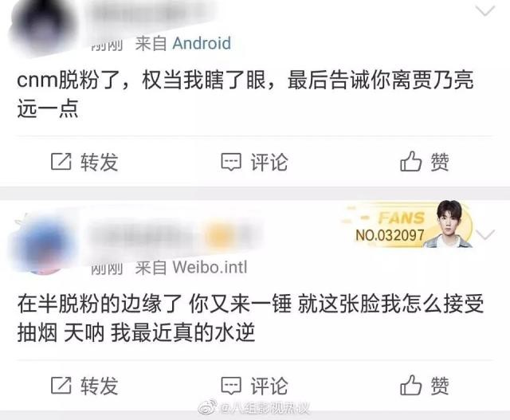Tap the comment bubble icon on first post

(231, 162)
